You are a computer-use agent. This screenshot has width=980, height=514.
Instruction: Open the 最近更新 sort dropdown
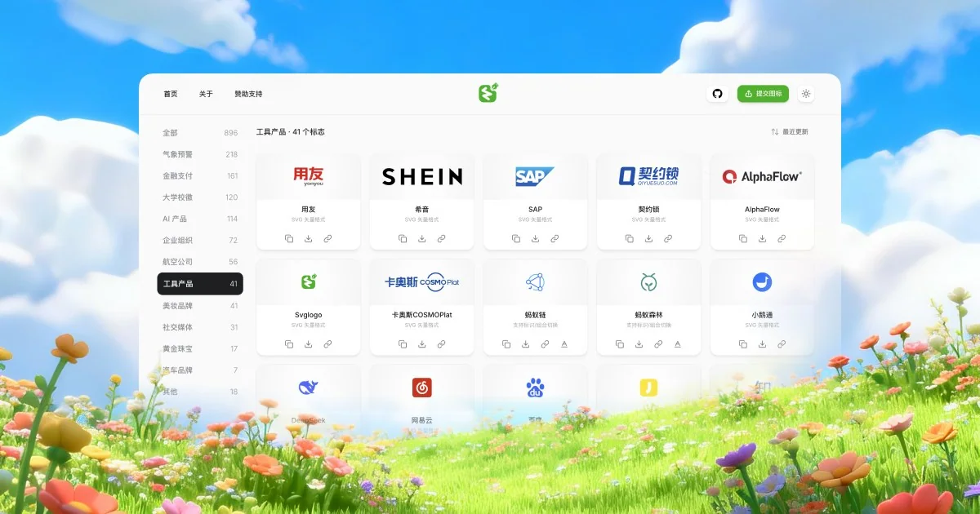point(790,131)
